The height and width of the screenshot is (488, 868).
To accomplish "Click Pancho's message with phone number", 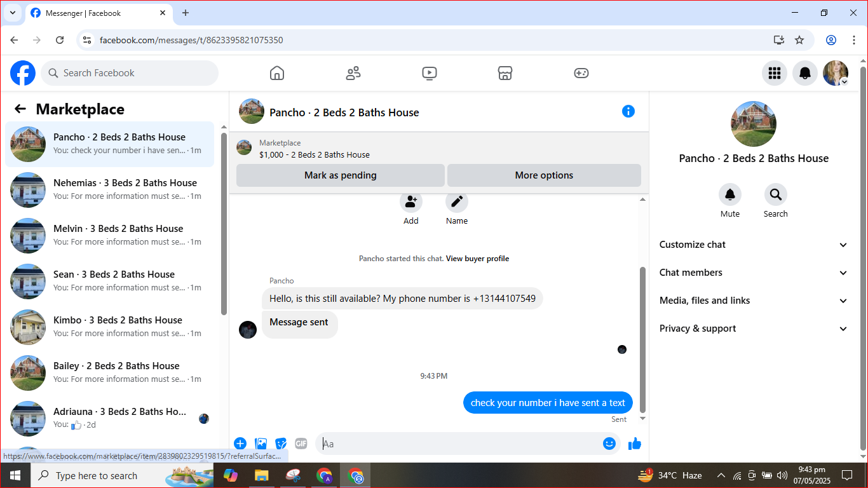I will coord(402,299).
